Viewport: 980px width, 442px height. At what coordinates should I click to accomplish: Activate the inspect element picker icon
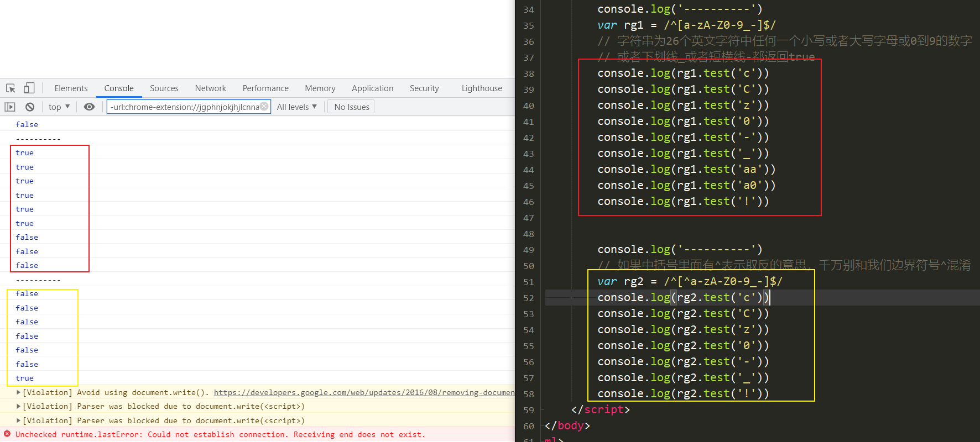(x=11, y=88)
